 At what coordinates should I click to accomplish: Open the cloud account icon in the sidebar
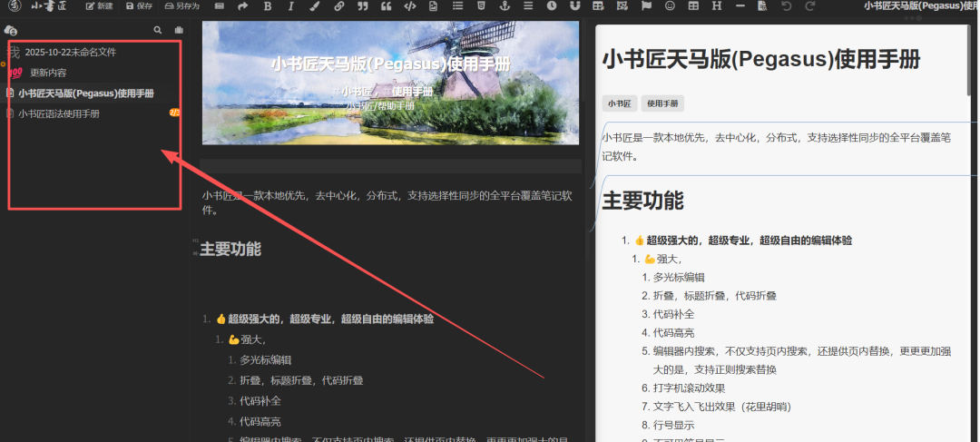point(11,30)
